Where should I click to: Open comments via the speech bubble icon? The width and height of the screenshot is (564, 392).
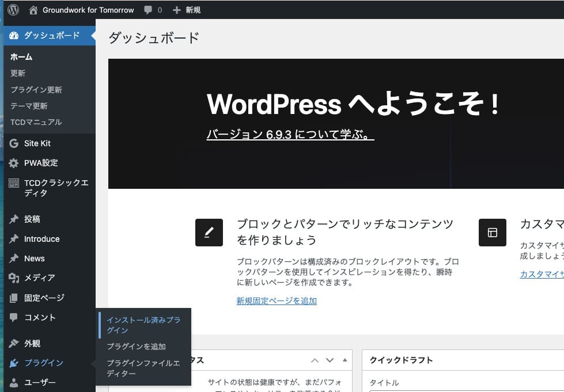147,10
